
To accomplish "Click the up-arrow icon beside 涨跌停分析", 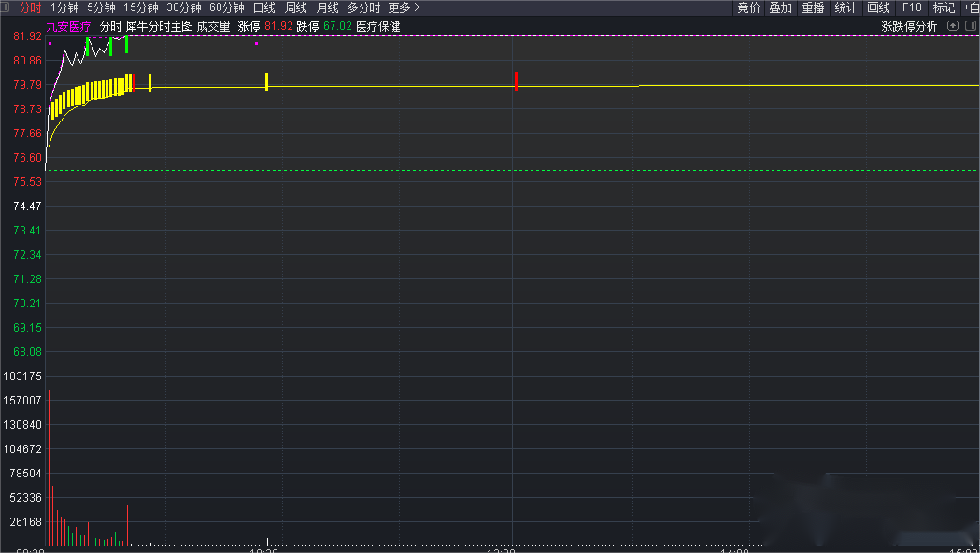I will pos(953,25).
